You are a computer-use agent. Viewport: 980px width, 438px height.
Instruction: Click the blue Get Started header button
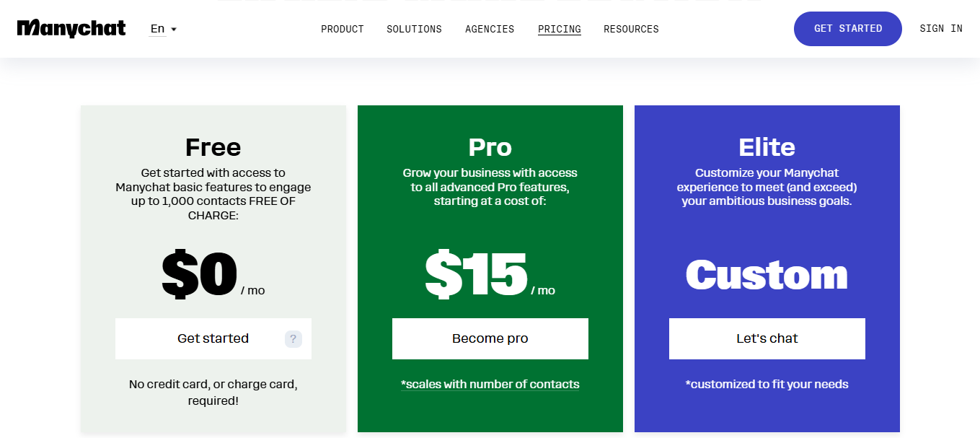(x=847, y=29)
